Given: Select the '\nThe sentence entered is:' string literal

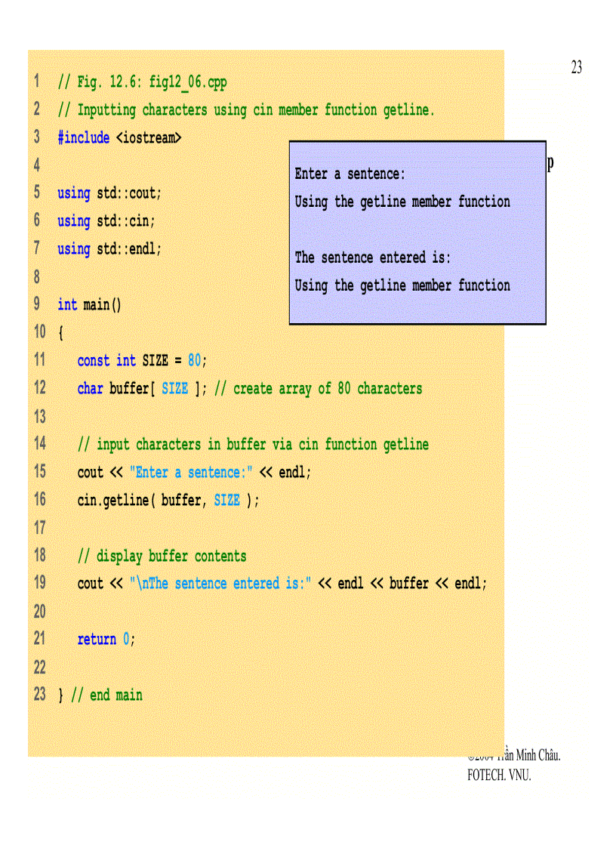Looking at the screenshot, I should point(219,583).
